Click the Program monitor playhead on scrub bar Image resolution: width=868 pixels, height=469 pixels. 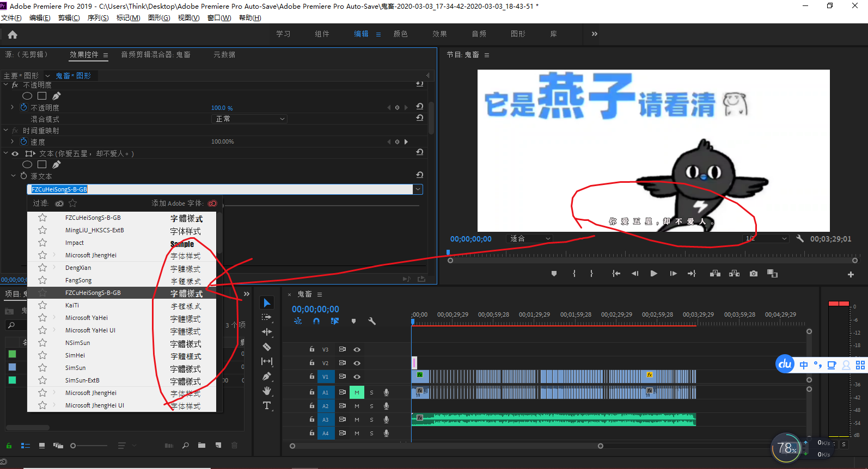[x=448, y=253]
